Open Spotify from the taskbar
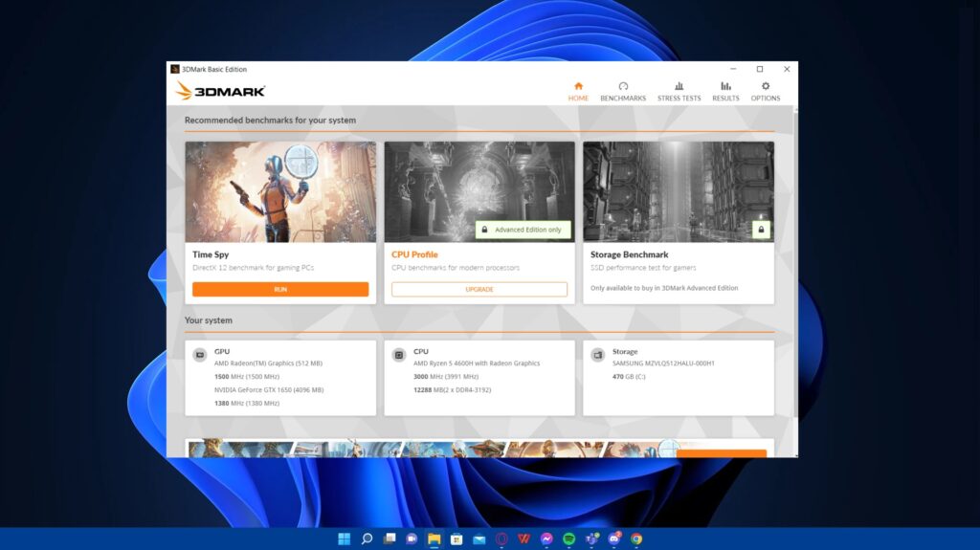This screenshot has height=550, width=980. [x=568, y=539]
